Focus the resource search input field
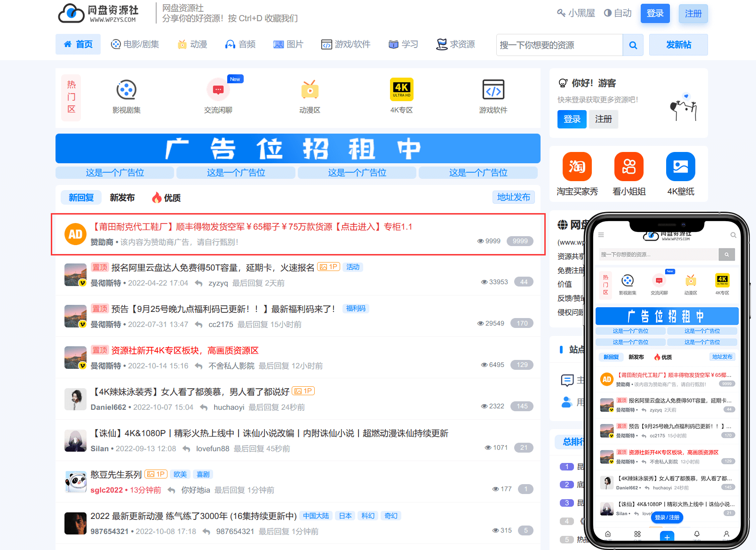This screenshot has width=756, height=550. pyautogui.click(x=559, y=45)
